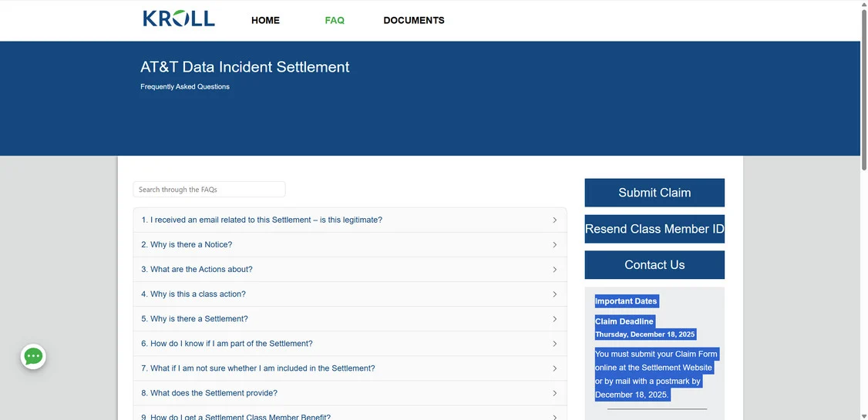Open the Contact Us button
This screenshot has height=420, width=868.
pos(654,264)
